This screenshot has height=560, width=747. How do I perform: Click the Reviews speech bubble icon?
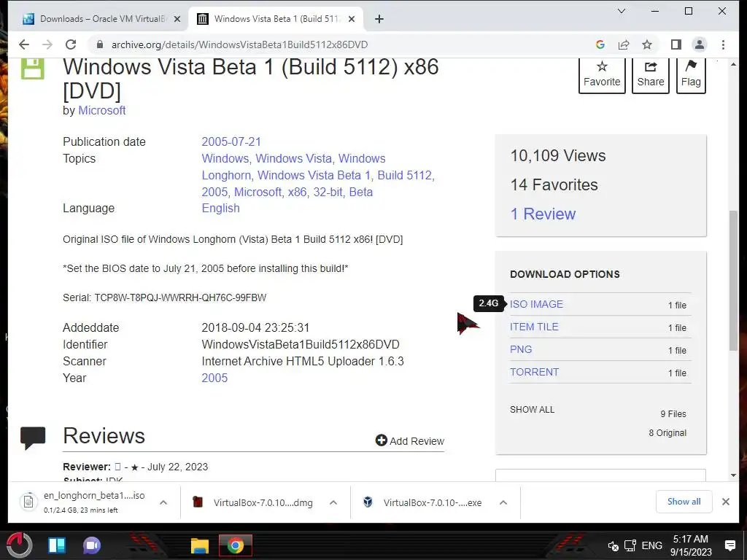(33, 438)
